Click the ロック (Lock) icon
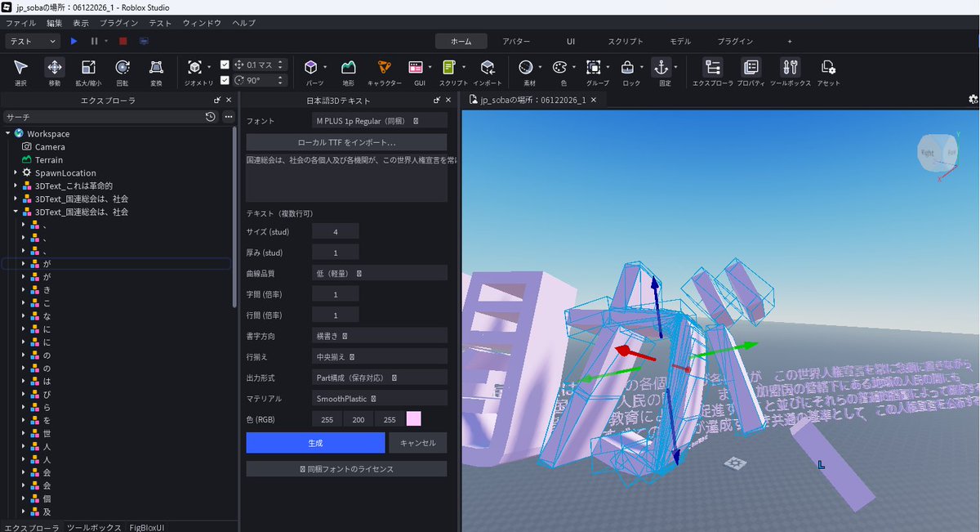The width and height of the screenshot is (980, 532). pyautogui.click(x=627, y=68)
